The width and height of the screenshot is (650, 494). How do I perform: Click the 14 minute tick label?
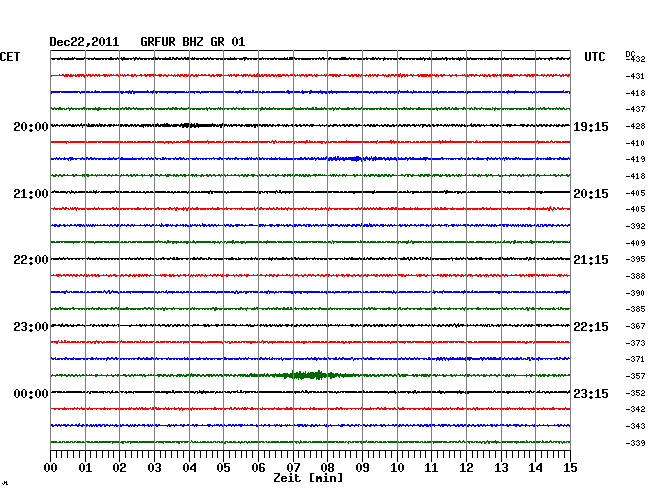point(535,468)
